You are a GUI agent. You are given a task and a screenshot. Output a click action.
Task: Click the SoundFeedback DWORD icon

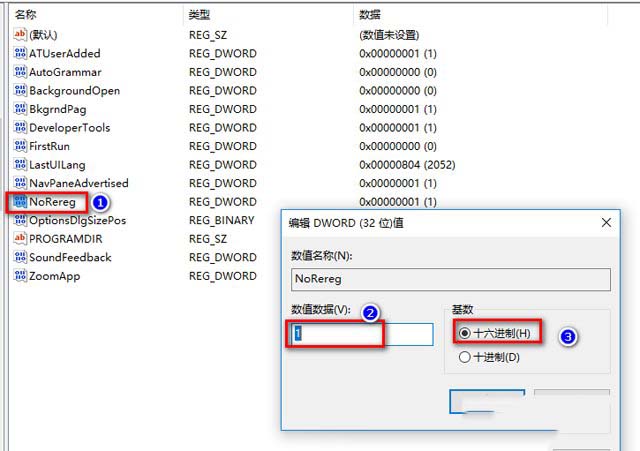click(20, 257)
